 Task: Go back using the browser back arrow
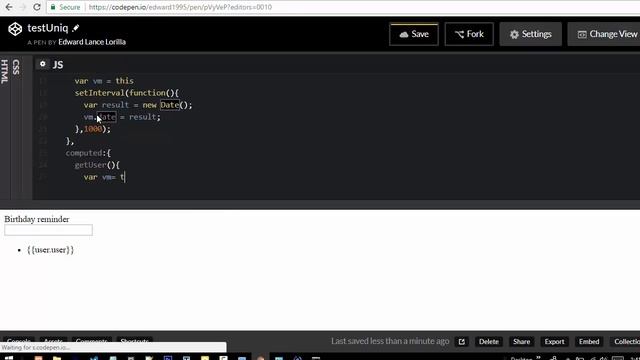click(9, 7)
